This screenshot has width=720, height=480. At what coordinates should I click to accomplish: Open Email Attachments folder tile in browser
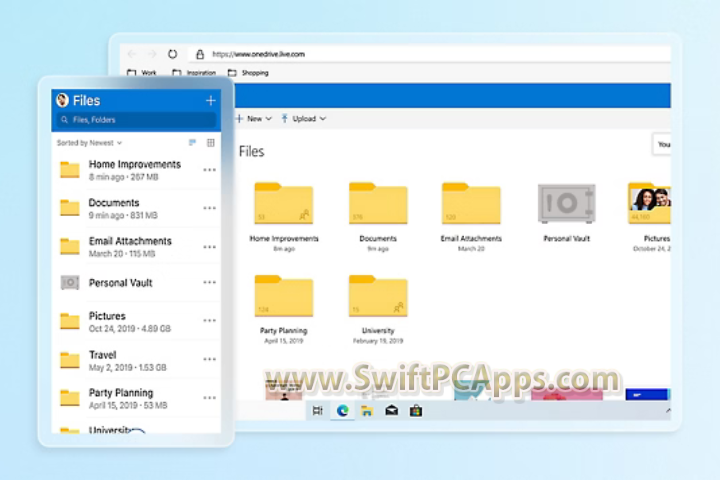(x=471, y=216)
